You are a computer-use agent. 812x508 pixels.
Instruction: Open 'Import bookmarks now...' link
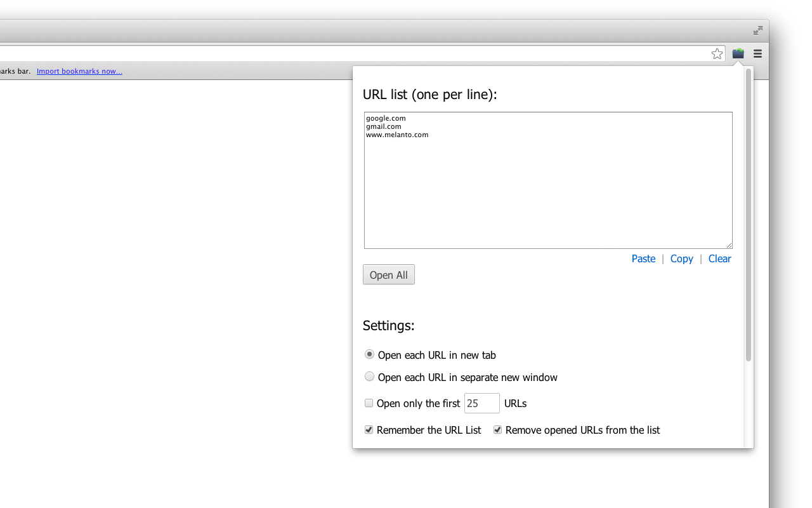tap(79, 70)
